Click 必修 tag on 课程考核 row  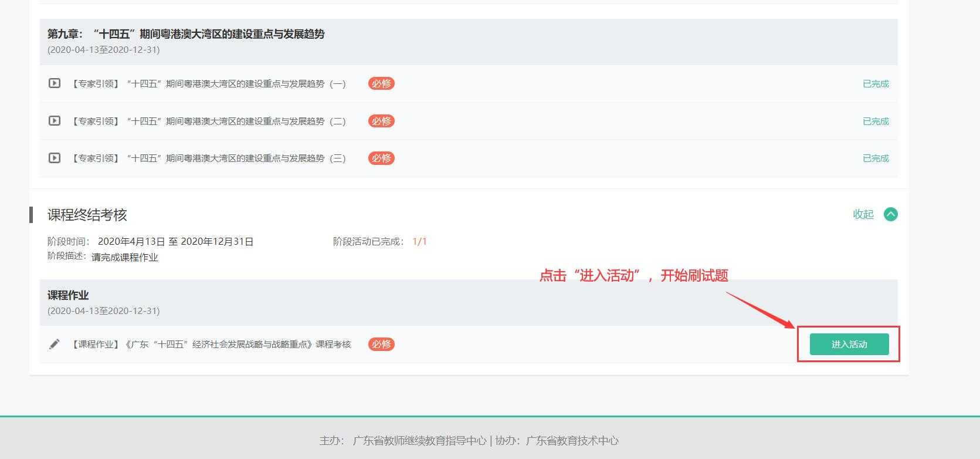click(381, 344)
